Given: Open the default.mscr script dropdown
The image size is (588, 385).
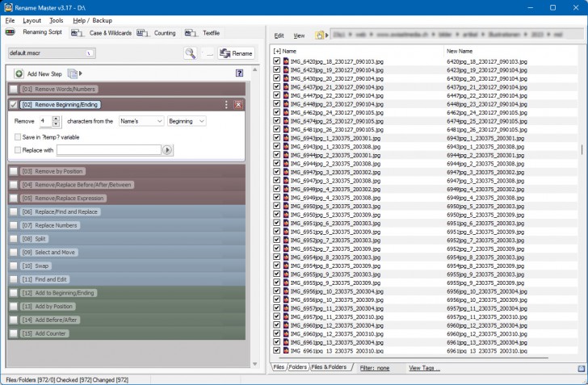Looking at the screenshot, I should click(x=52, y=53).
